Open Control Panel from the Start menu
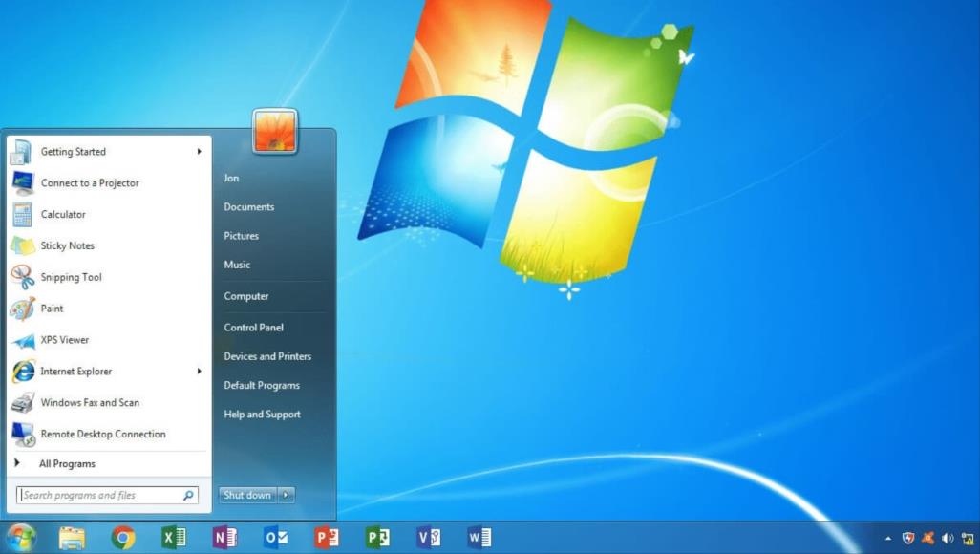The width and height of the screenshot is (980, 554). (253, 328)
